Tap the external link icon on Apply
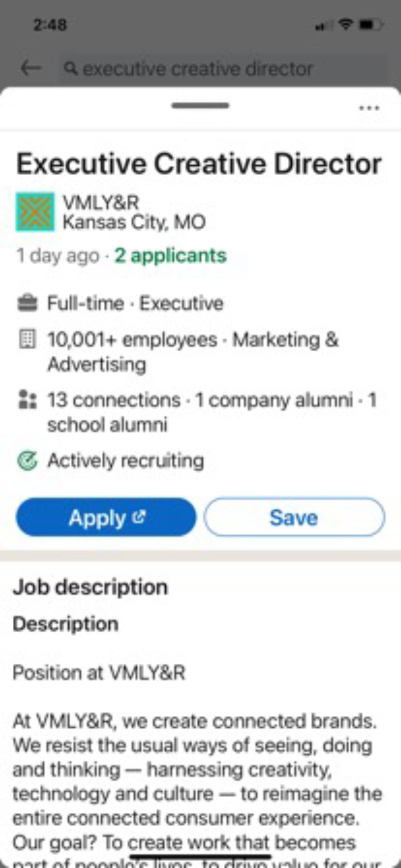 [139, 517]
